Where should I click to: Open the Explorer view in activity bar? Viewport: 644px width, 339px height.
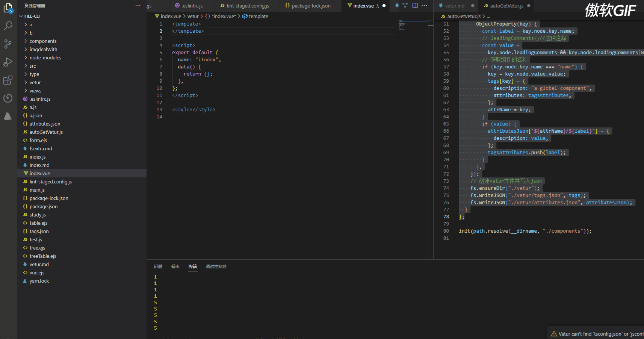tap(8, 8)
